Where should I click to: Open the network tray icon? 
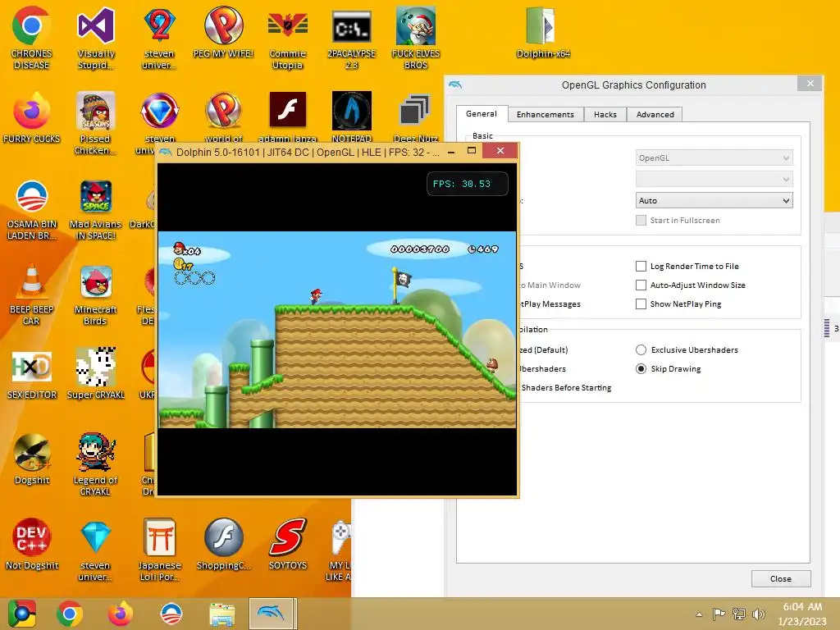click(739, 614)
